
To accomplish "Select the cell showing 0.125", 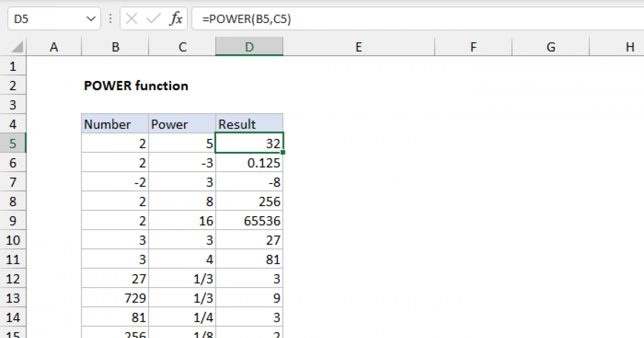I will [x=249, y=163].
